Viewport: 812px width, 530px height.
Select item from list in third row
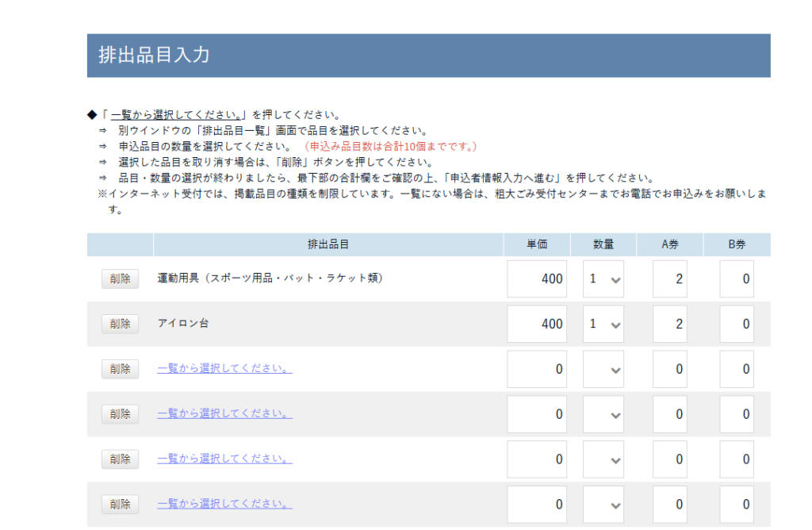coord(224,368)
